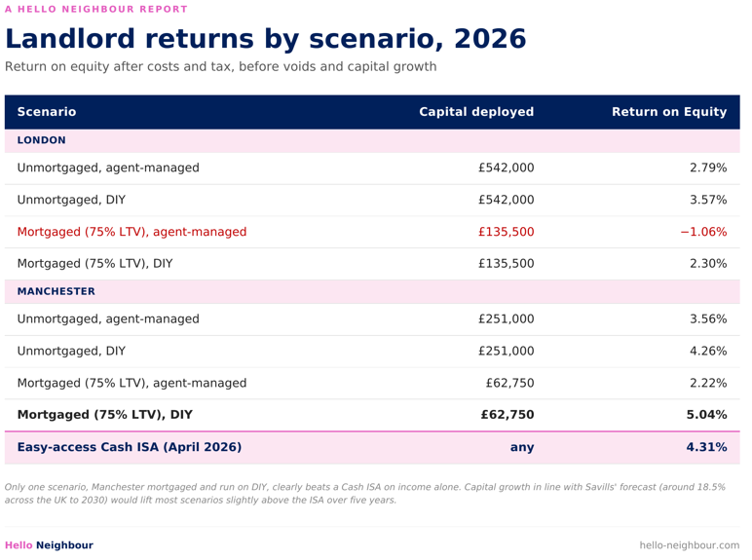Select the 4.26% Manchester DIY return
Image resolution: width=752 pixels, height=560 pixels.
point(708,352)
